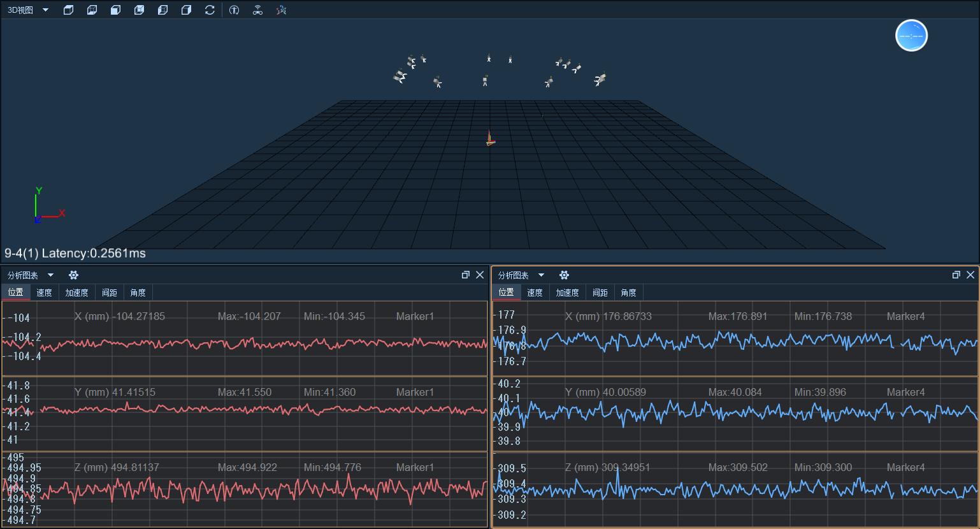The width and height of the screenshot is (980, 529).
Task: Select the first cube view icon
Action: point(69,10)
